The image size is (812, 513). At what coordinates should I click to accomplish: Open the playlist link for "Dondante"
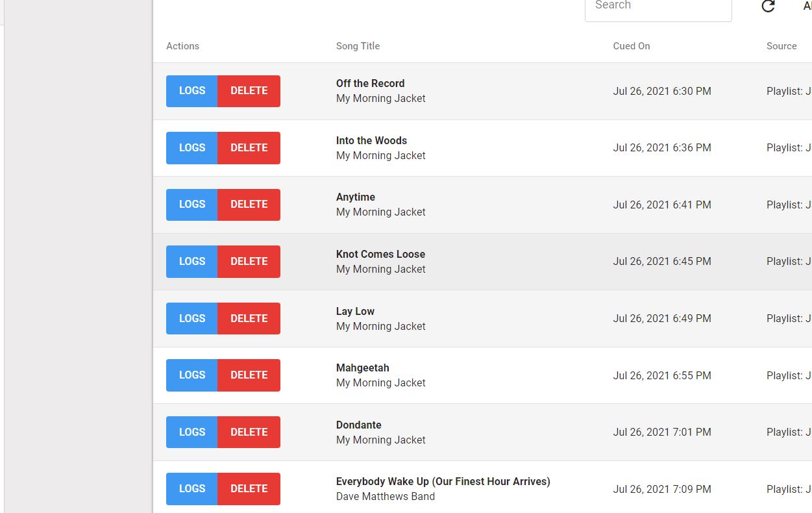point(789,432)
